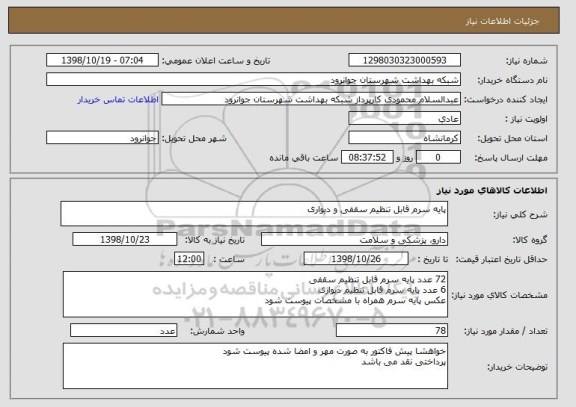Click the note about پیش فاکتور مهر و امضا
The image size is (576, 407).
coord(334,352)
